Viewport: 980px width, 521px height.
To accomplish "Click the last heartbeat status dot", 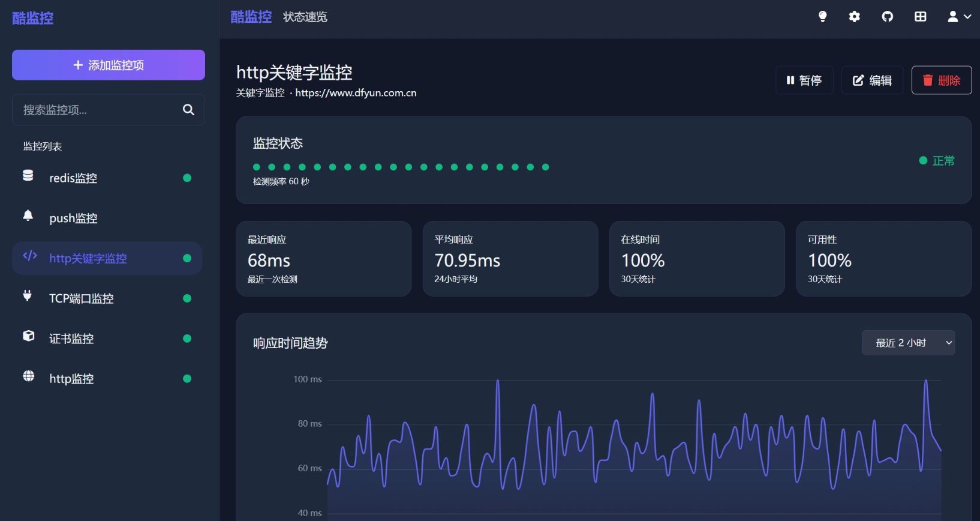I will pyautogui.click(x=546, y=167).
